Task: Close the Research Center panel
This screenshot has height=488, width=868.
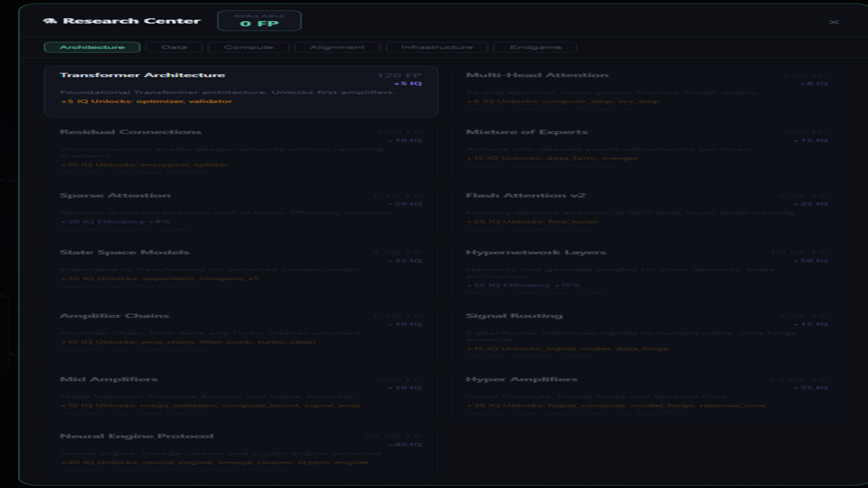Action: 834,22
